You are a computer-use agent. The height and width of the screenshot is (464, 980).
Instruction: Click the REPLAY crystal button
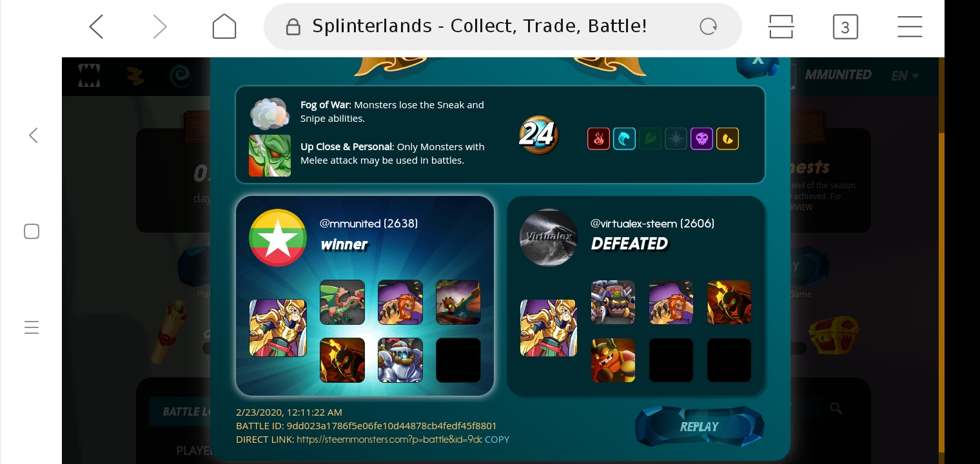coord(699,426)
